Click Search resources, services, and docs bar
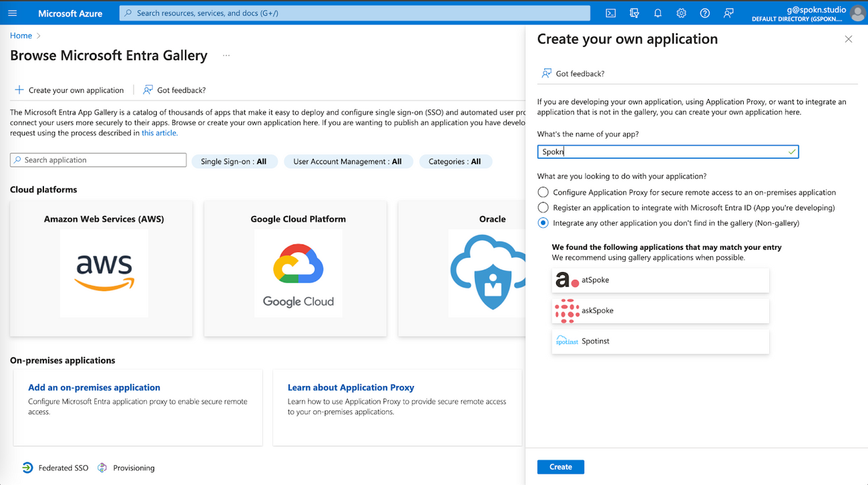 click(355, 13)
